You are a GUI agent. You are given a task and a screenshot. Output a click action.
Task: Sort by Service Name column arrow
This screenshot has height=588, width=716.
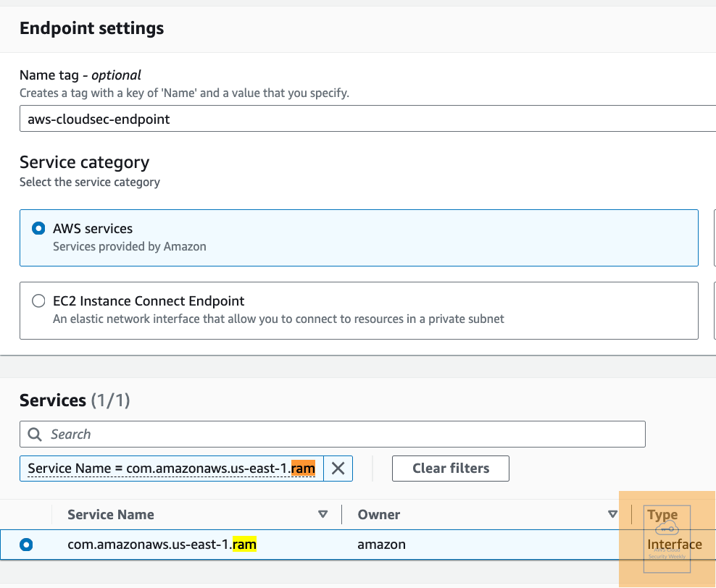[x=322, y=514]
